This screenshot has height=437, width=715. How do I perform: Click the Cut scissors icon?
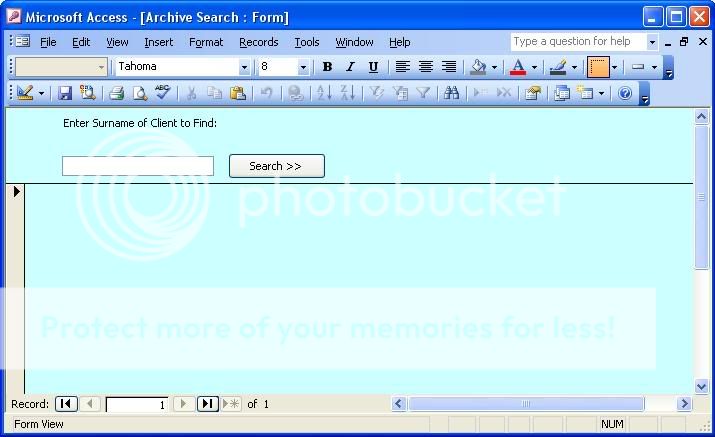click(192, 93)
